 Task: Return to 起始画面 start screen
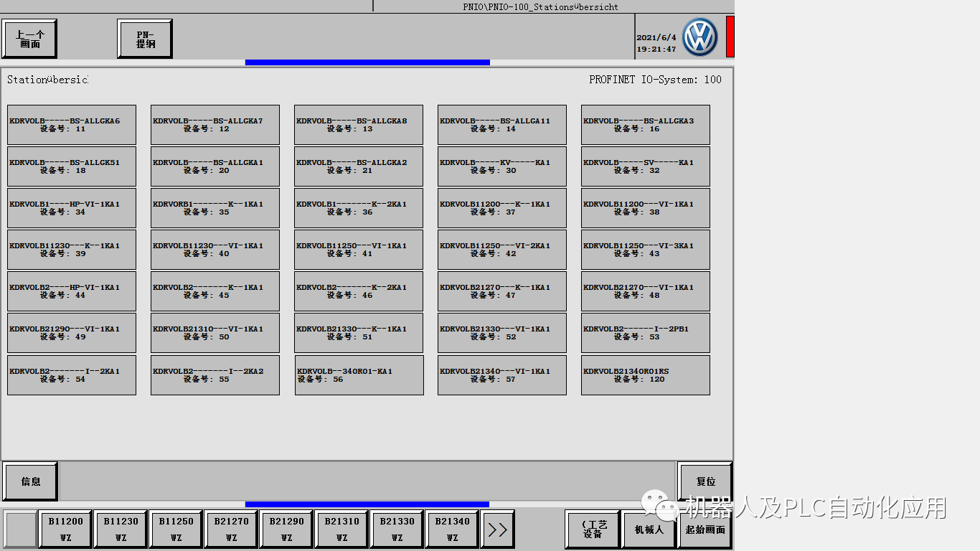[x=705, y=529]
